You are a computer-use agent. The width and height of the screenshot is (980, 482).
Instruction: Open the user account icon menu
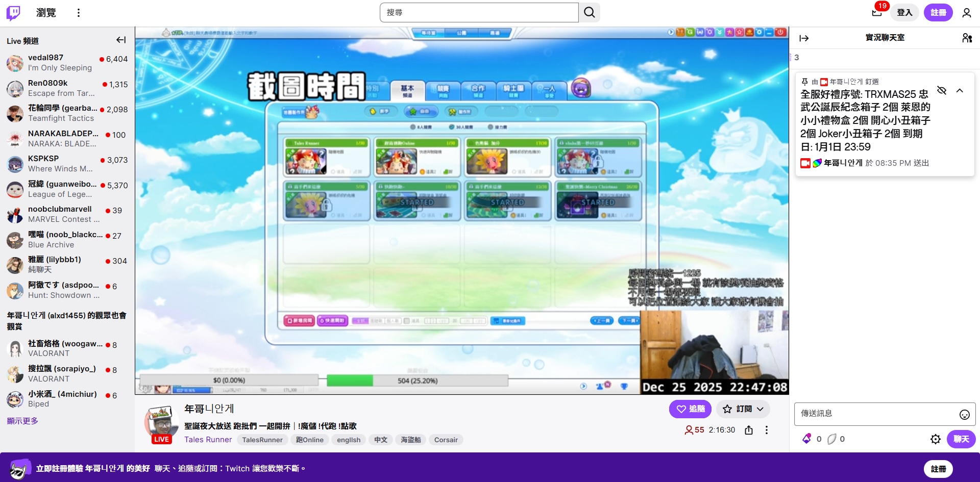pyautogui.click(x=966, y=13)
